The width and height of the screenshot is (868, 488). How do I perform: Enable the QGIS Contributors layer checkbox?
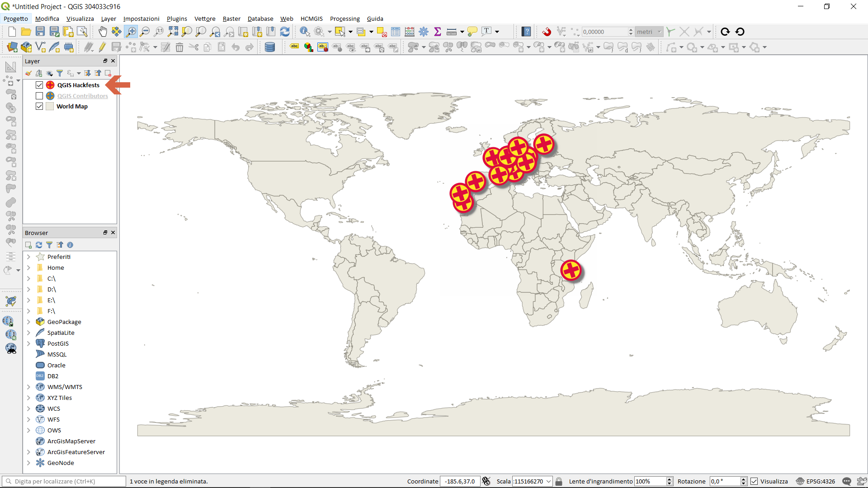[39, 96]
